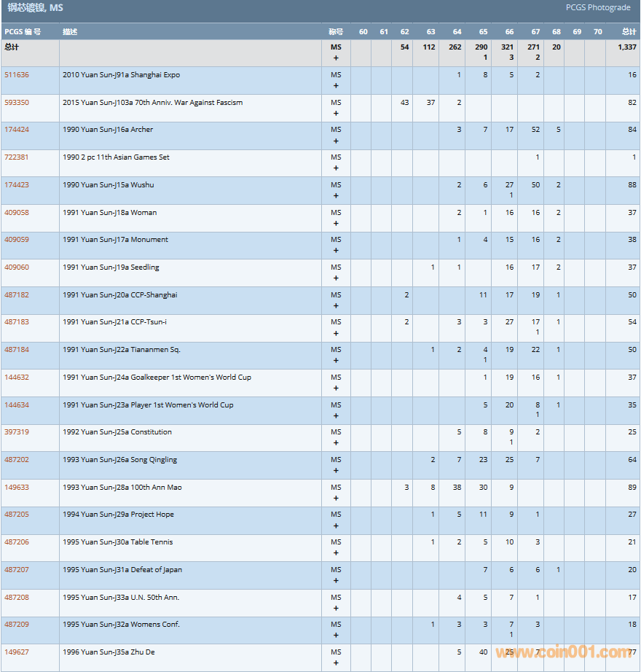Click PCGS number 397319 Constitution link
The image size is (641, 672).
17,432
